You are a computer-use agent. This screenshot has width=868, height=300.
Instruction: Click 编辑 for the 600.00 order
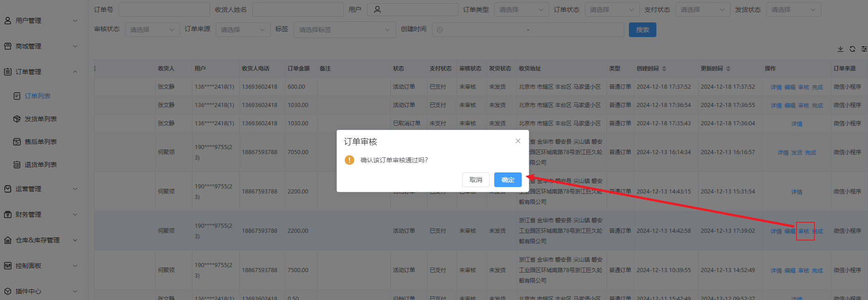tap(790, 87)
